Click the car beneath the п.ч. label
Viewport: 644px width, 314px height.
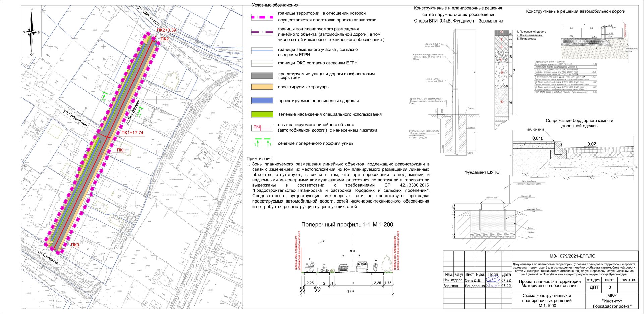click(362, 267)
